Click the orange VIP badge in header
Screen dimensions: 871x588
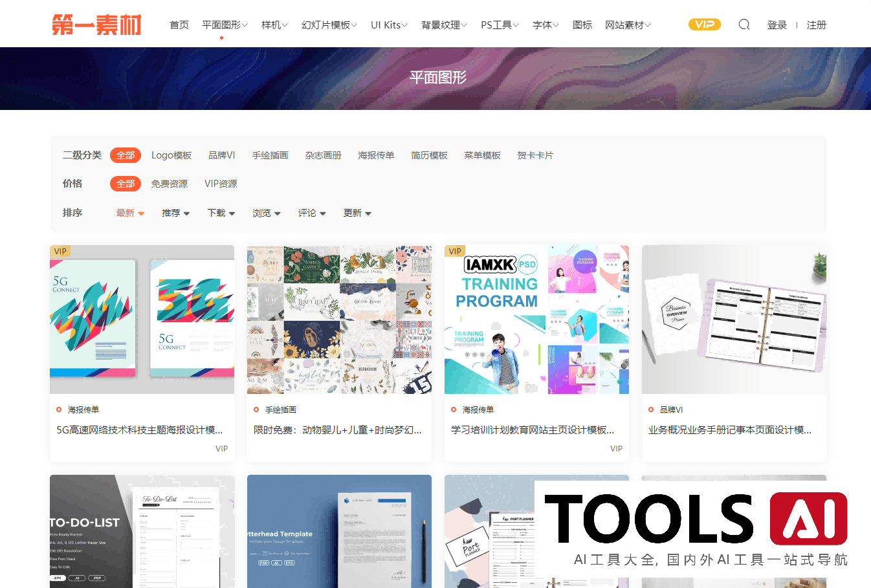click(x=704, y=25)
